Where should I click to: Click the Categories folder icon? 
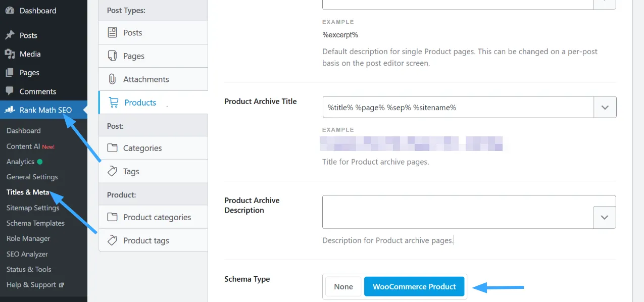tap(113, 148)
